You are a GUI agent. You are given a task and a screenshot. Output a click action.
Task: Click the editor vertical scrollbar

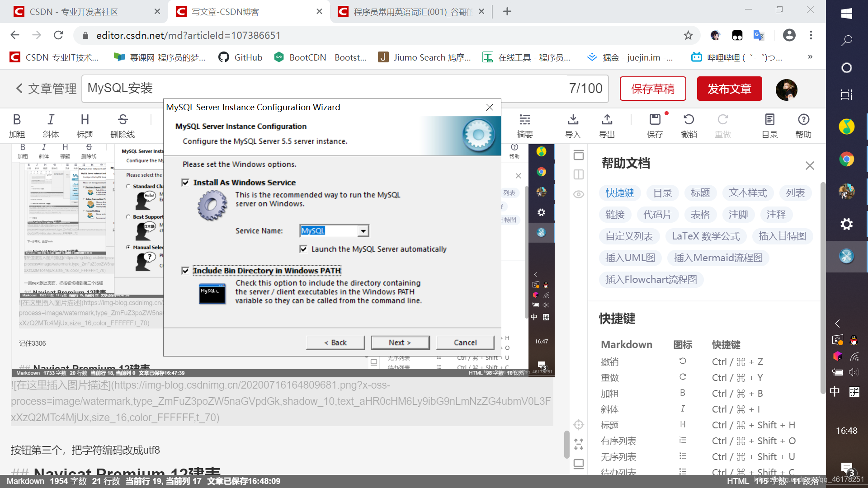[566, 445]
